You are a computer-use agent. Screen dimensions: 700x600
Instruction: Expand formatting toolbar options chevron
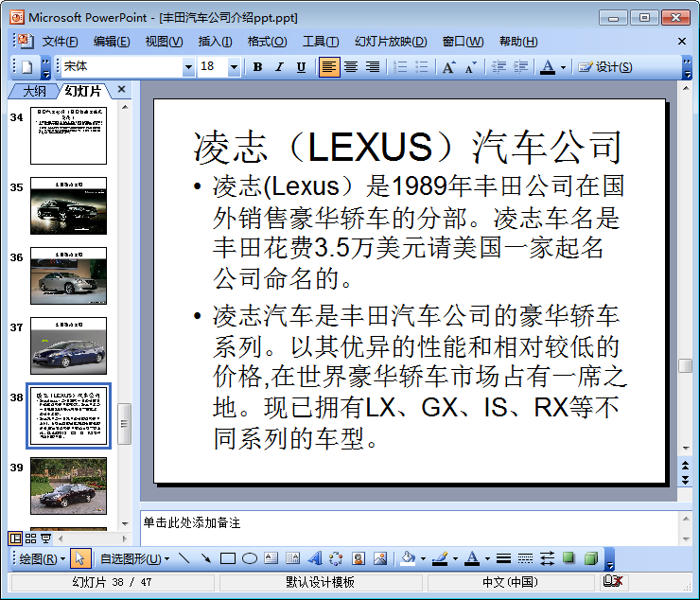pyautogui.click(x=688, y=67)
